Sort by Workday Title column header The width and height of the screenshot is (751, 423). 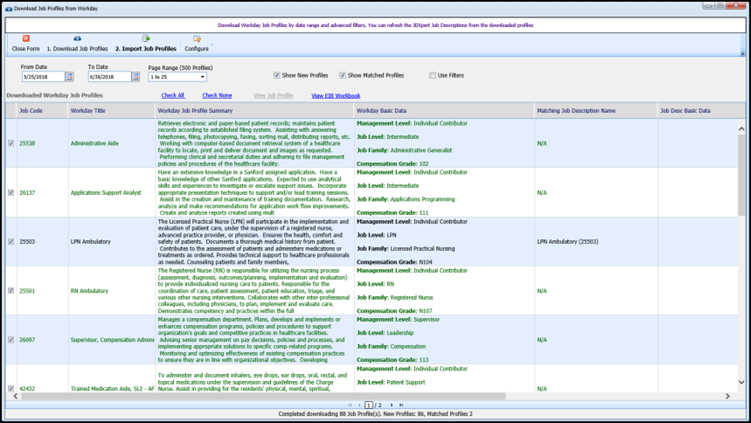click(112, 111)
